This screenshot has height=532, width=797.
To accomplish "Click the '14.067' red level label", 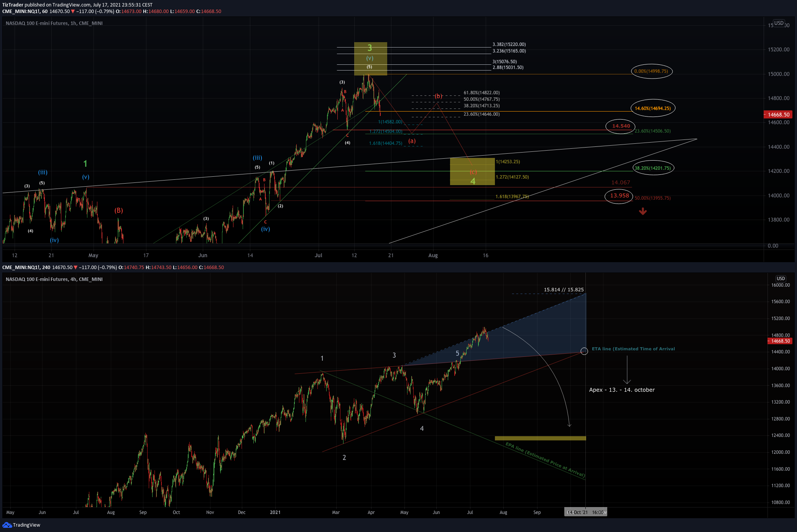I will tap(621, 183).
